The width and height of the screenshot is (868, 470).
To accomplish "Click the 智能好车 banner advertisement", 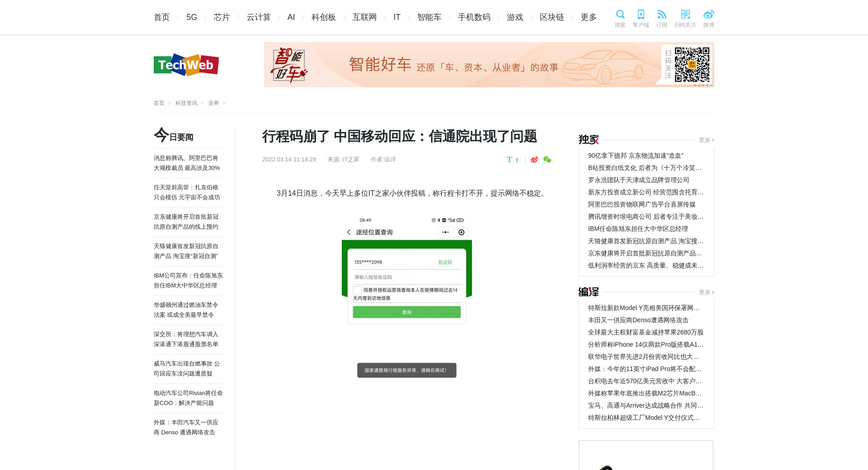I will 452,65.
